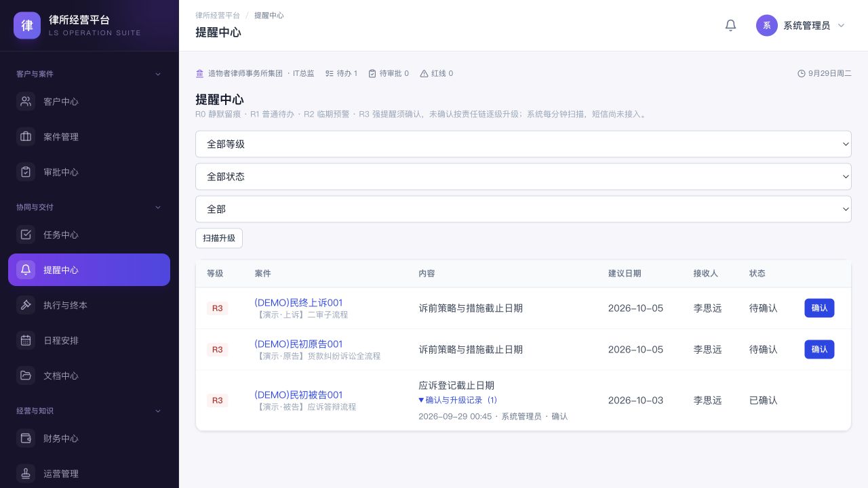The width and height of the screenshot is (868, 488).
Task: Click the 待审批 clipboard status icon
Action: [372, 73]
